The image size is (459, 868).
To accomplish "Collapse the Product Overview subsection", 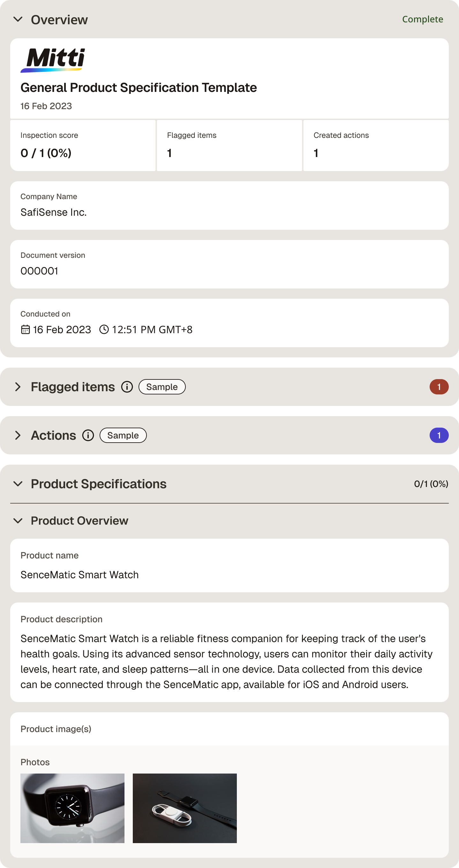I will point(18,520).
